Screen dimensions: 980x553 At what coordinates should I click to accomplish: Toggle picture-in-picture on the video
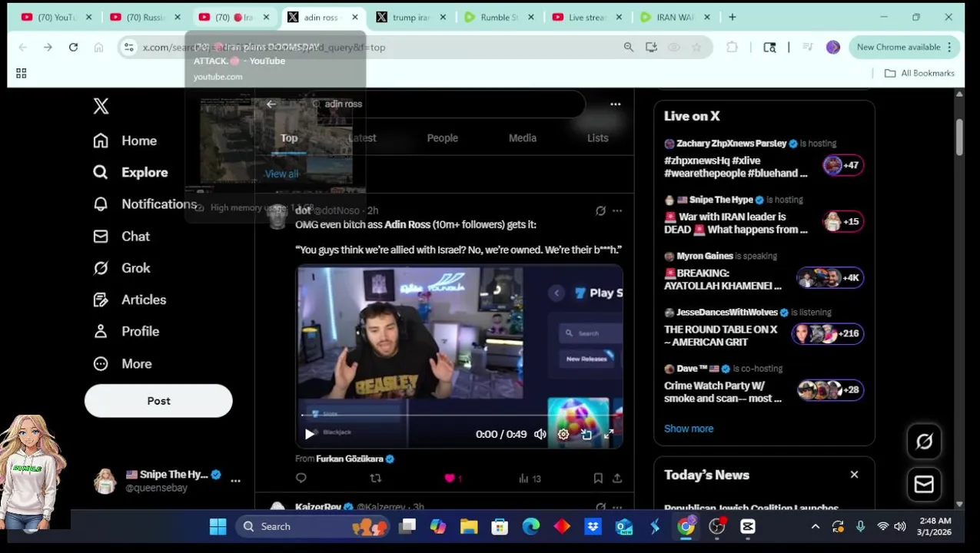[x=586, y=434]
